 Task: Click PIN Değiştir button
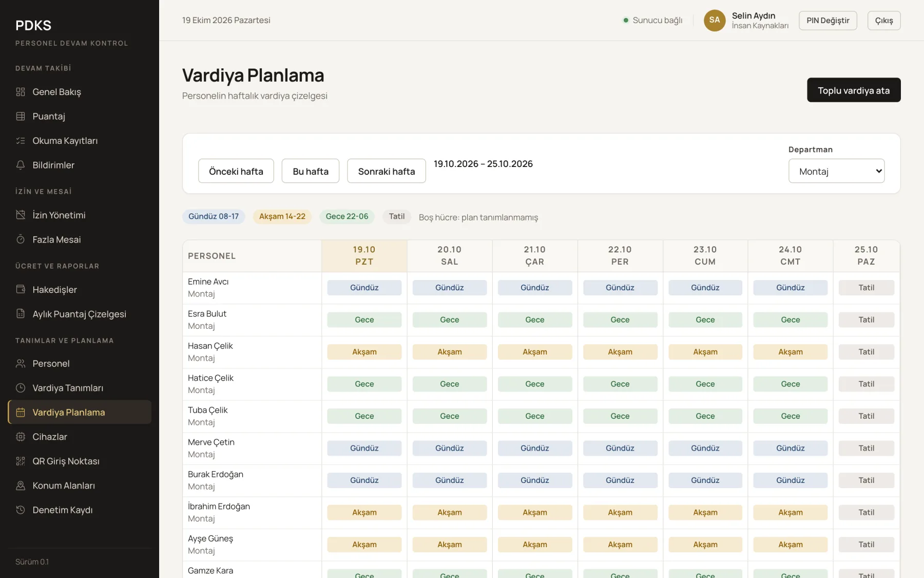(828, 21)
